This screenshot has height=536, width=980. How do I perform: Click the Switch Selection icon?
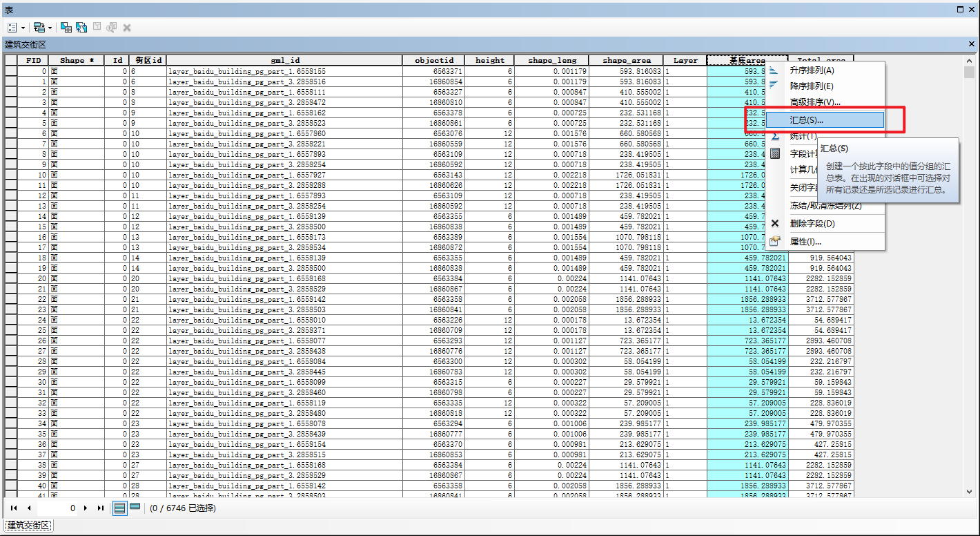pos(81,28)
